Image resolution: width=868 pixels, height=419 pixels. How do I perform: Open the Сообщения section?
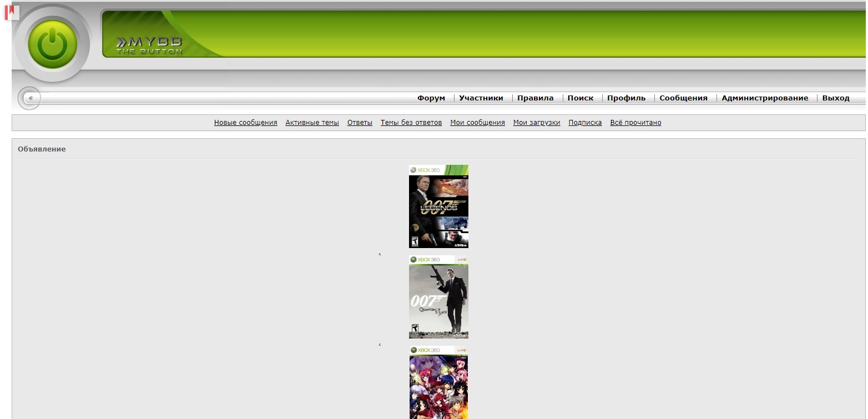coord(684,98)
